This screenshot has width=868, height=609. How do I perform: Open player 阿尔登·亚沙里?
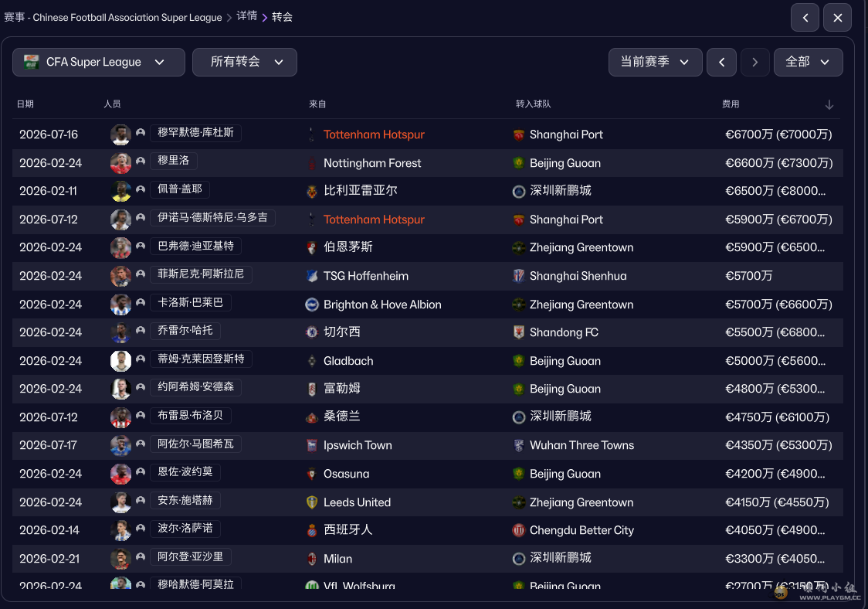pos(191,557)
